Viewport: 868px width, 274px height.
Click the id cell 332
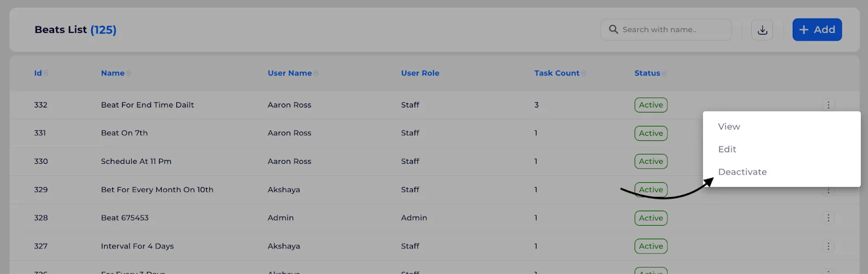[x=41, y=105]
